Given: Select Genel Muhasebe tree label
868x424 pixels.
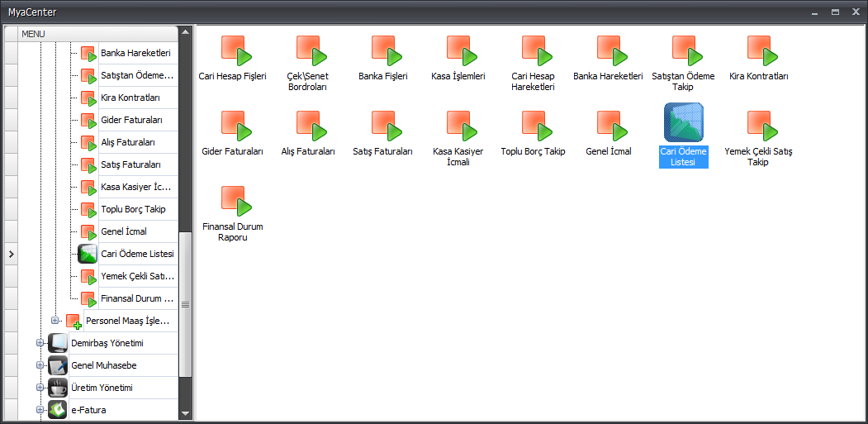Looking at the screenshot, I should click(x=104, y=365).
